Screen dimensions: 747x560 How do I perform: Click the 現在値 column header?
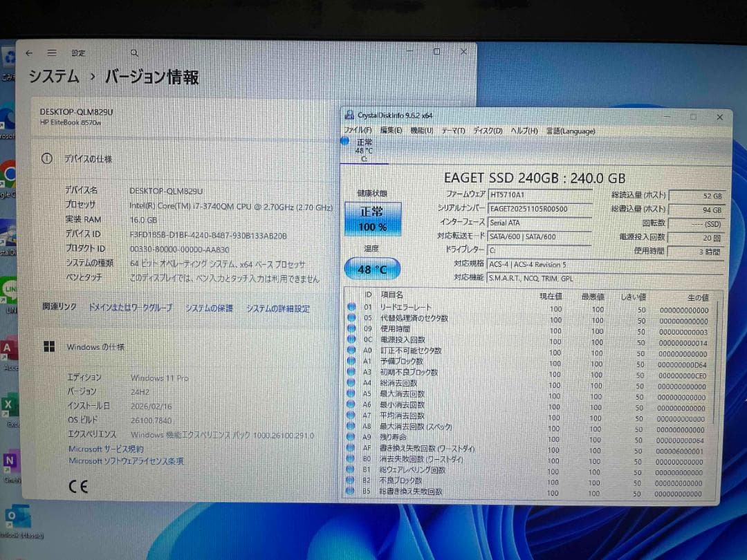pos(551,296)
